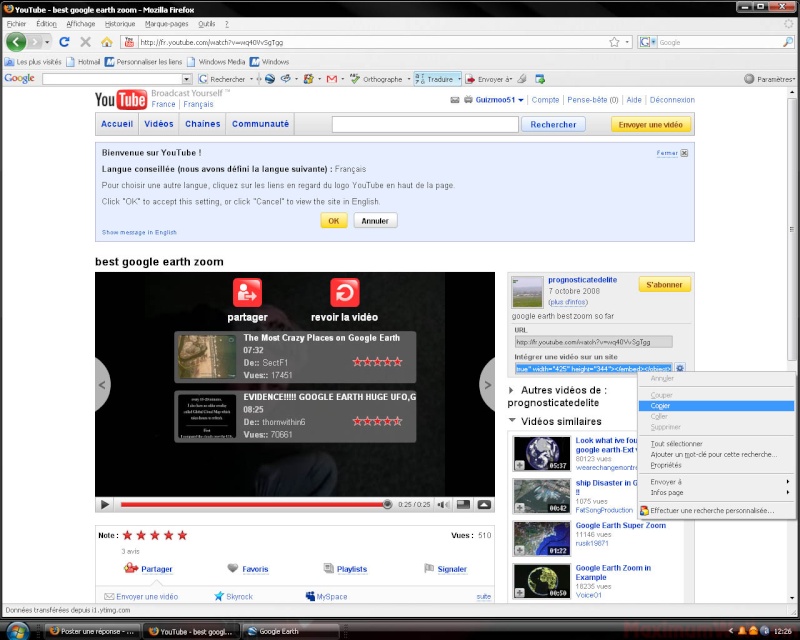Click the Windows Start orb
This screenshot has width=800, height=640.
[x=17, y=631]
